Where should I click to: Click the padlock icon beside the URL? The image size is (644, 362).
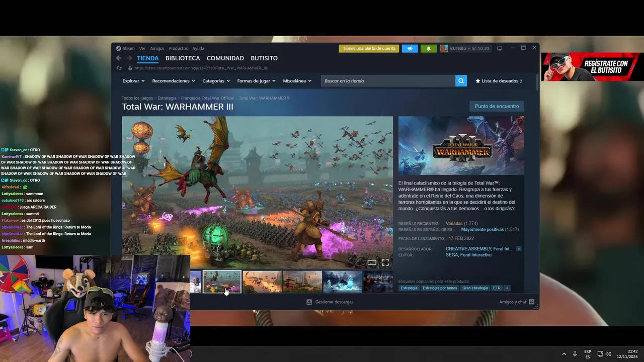coord(130,68)
